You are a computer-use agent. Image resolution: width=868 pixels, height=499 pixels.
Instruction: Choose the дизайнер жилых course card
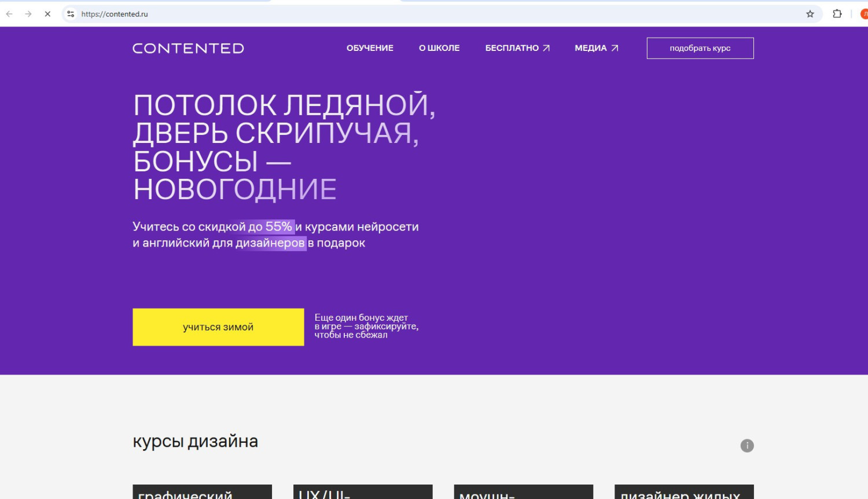tap(684, 492)
